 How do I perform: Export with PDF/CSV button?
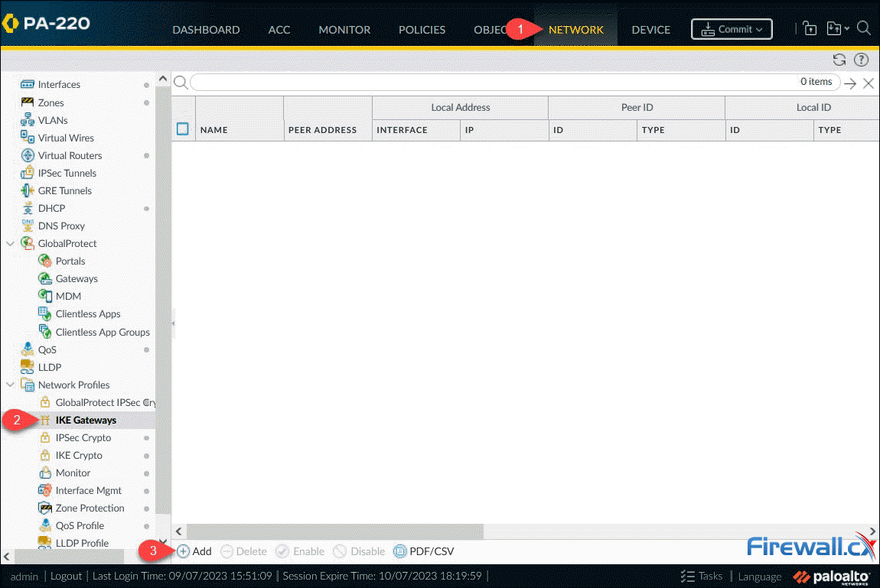point(424,551)
